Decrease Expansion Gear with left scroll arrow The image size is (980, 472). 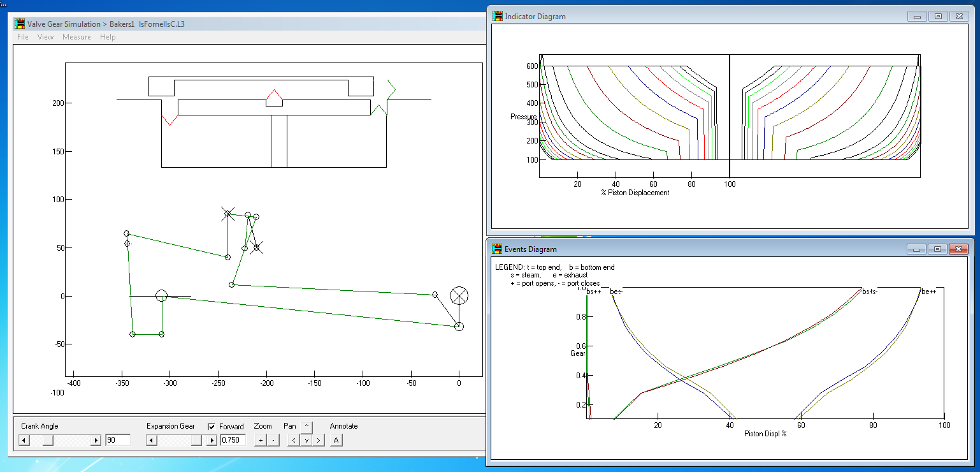pyautogui.click(x=152, y=440)
